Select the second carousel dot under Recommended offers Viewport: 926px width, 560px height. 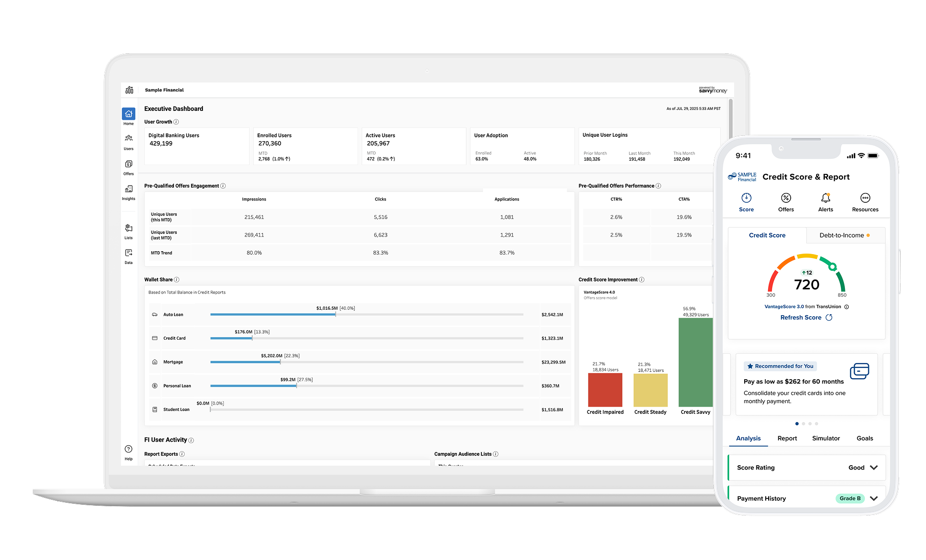pos(803,424)
